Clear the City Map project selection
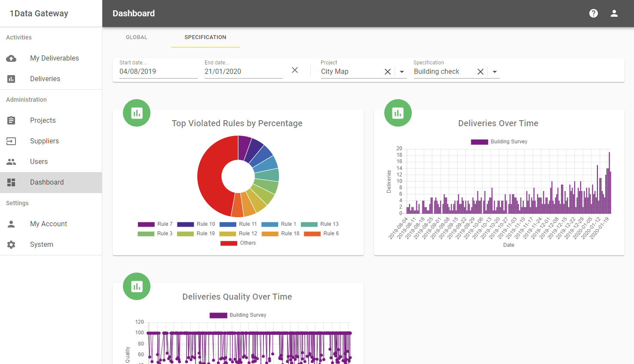 387,72
